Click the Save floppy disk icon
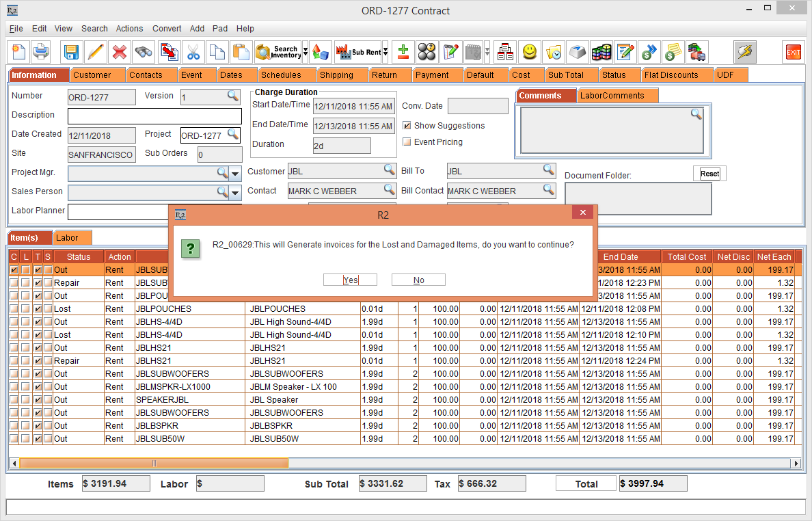Image resolution: width=812 pixels, height=521 pixels. click(71, 52)
